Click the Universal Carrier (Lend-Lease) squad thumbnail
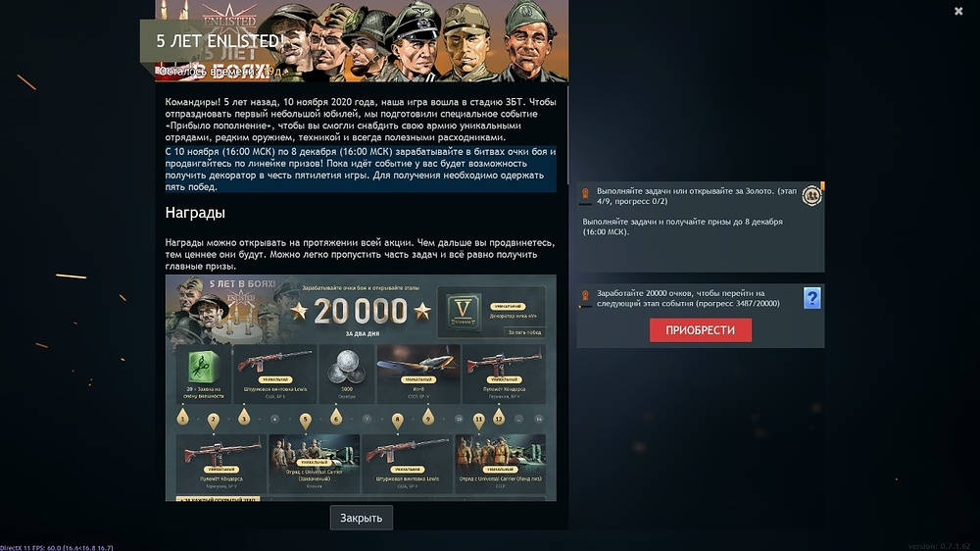The image size is (980, 551). (x=500, y=463)
